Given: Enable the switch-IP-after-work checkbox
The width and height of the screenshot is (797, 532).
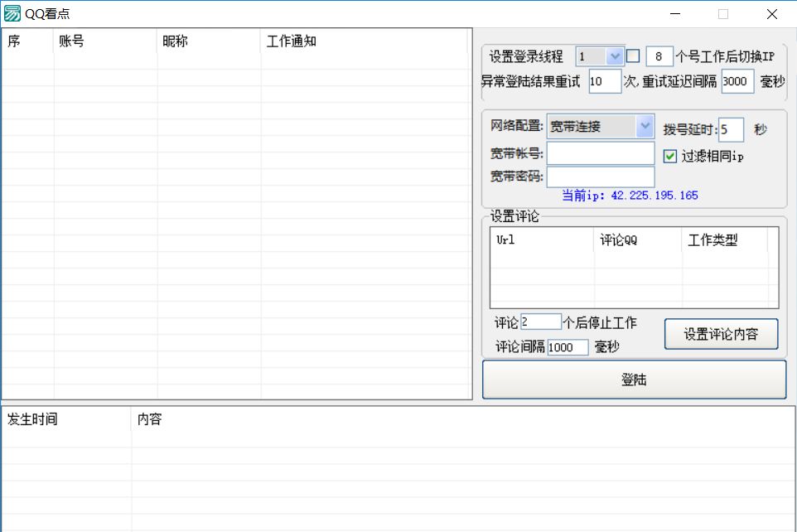Looking at the screenshot, I should click(x=633, y=56).
